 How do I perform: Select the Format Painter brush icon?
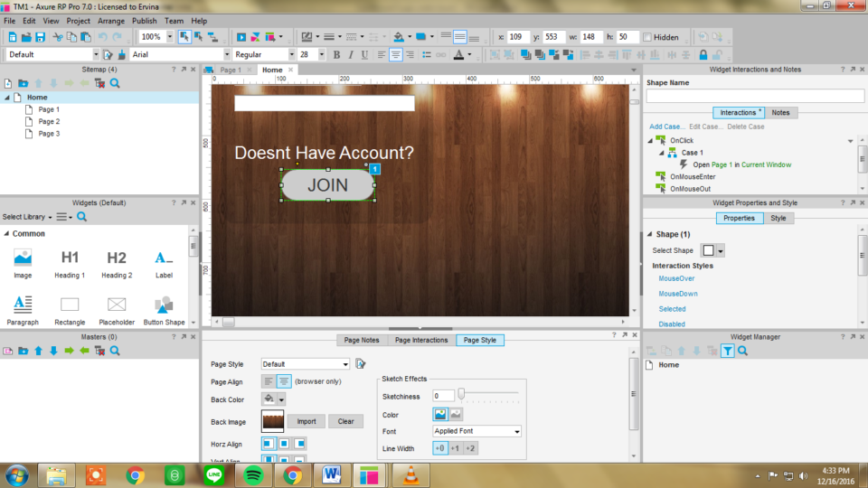tap(120, 54)
